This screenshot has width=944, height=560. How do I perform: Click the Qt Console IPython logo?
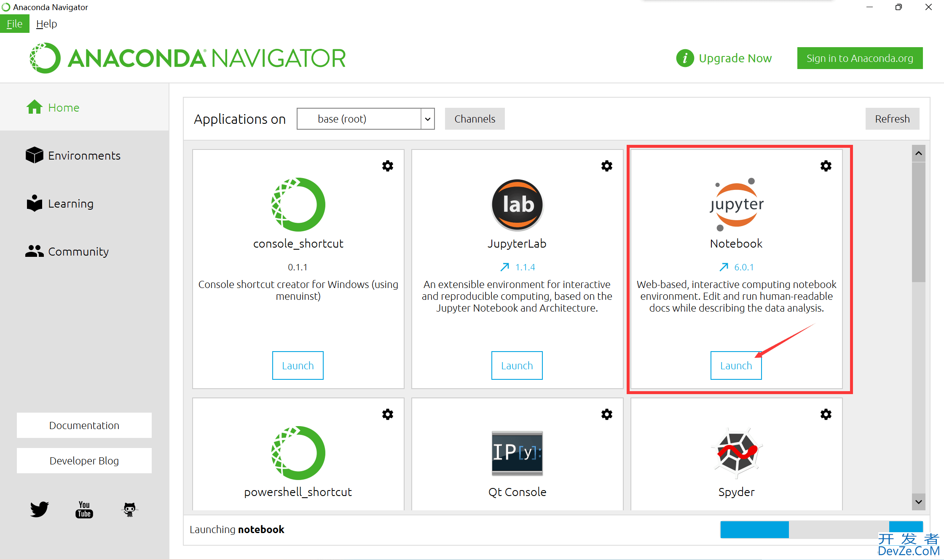(x=518, y=453)
